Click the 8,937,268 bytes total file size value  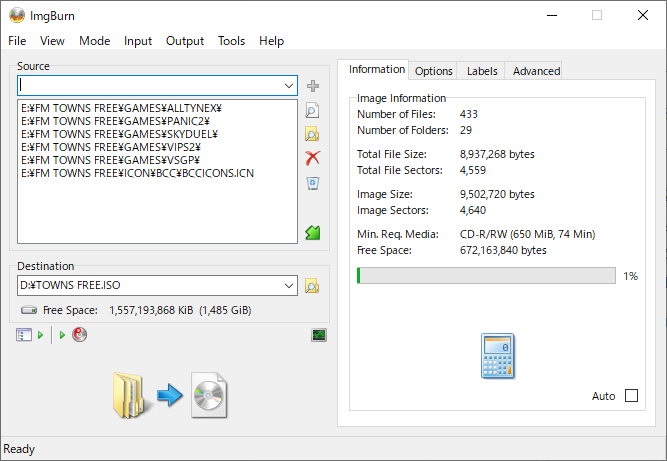click(x=497, y=154)
